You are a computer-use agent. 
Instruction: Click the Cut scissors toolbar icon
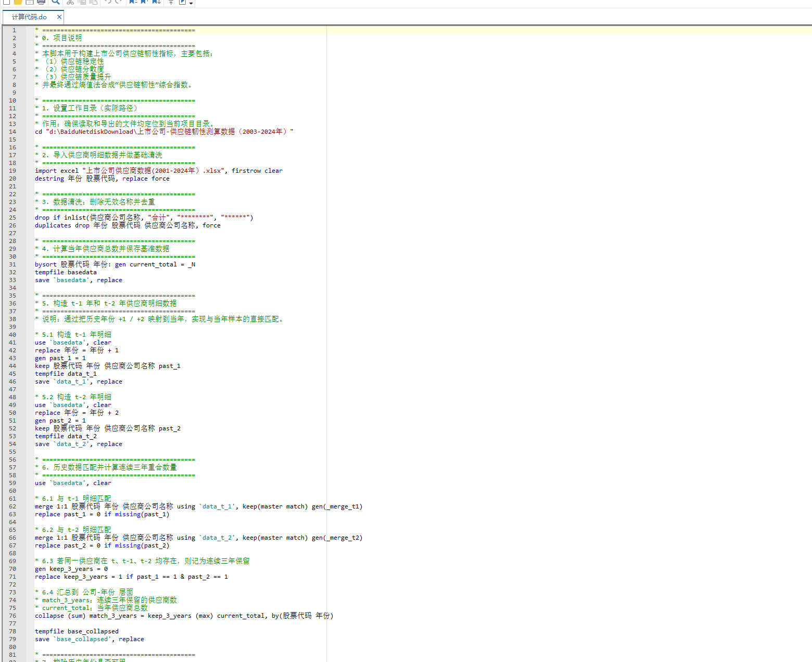click(x=70, y=2)
